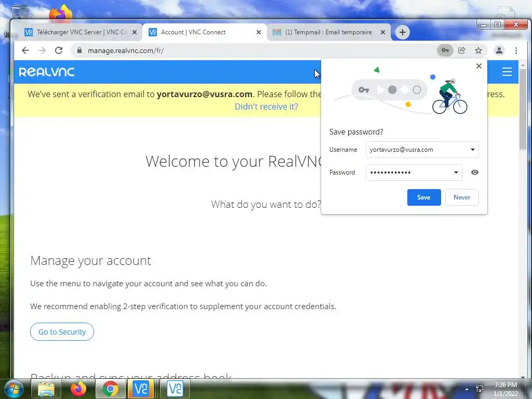This screenshot has width=532, height=399.
Task: Expand the Password dropdown arrow
Action: [456, 172]
